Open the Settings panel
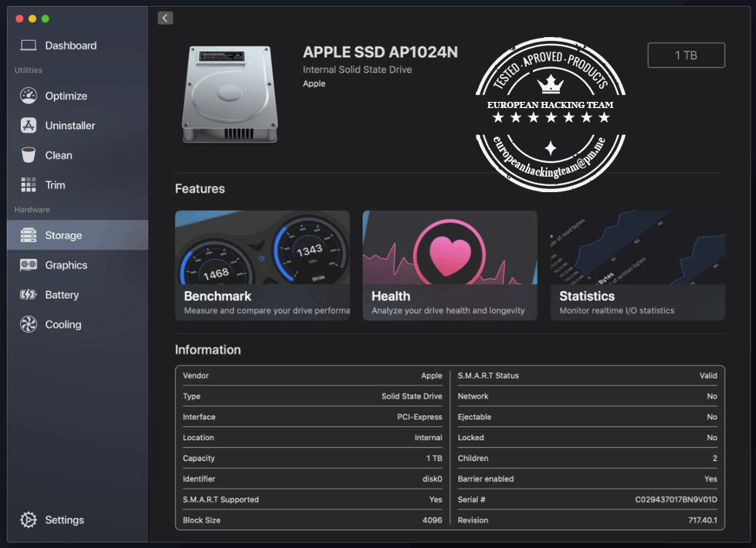 pyautogui.click(x=64, y=519)
